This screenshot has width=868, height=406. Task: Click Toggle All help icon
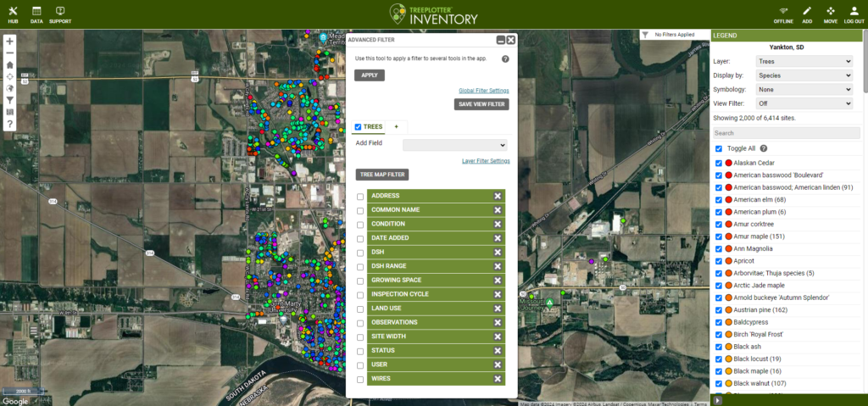click(x=764, y=148)
